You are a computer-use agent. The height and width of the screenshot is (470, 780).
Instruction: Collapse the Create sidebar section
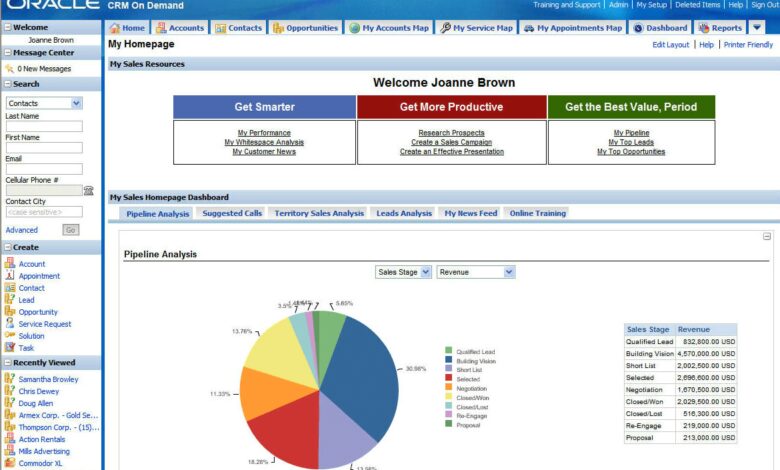[7, 247]
